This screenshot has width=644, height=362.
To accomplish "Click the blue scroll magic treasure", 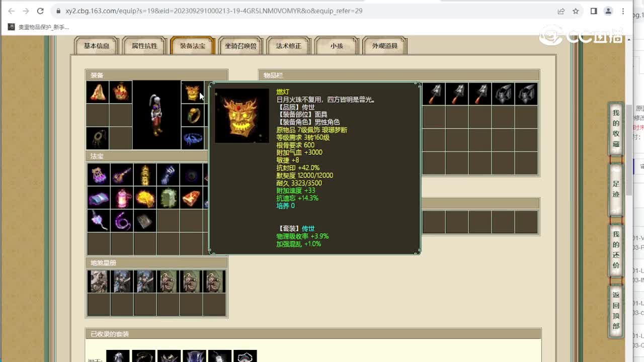I will 99,198.
